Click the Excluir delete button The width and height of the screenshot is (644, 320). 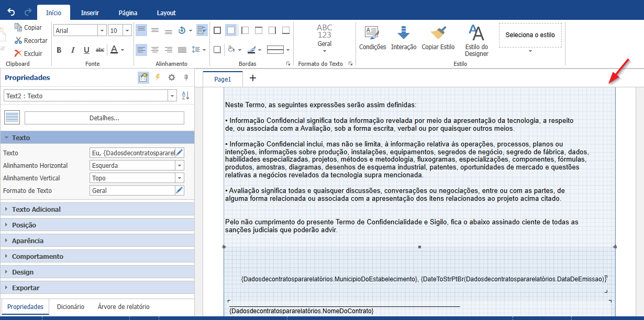click(x=28, y=53)
